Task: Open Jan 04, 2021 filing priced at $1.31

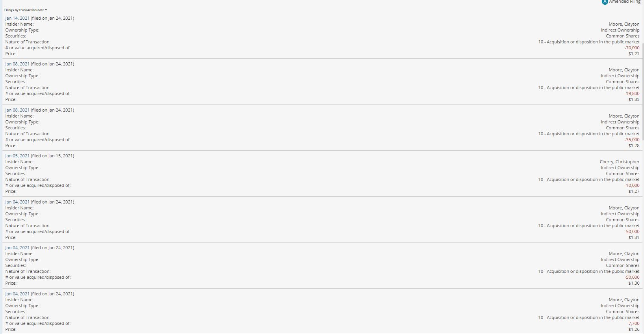Action: (17, 202)
